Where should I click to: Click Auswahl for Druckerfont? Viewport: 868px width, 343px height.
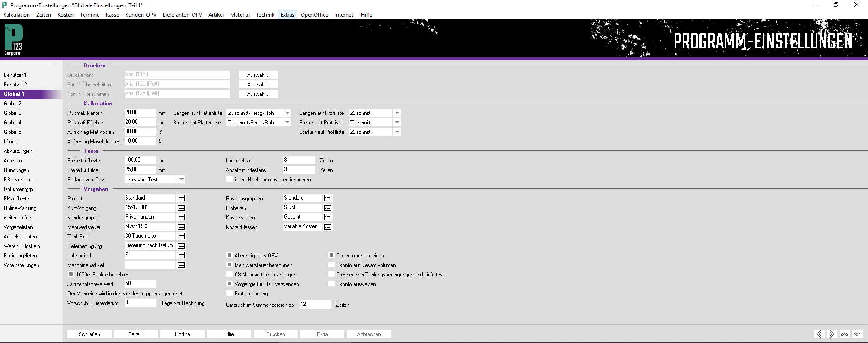258,75
